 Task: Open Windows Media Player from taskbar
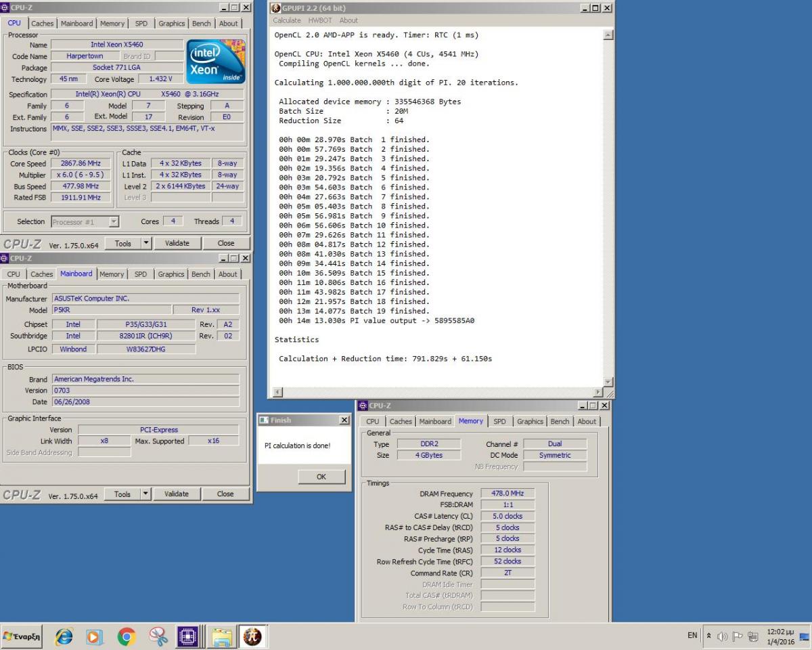click(95, 636)
